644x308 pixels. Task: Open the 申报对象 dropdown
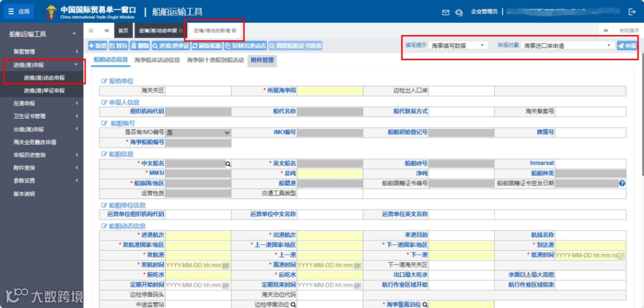point(568,45)
